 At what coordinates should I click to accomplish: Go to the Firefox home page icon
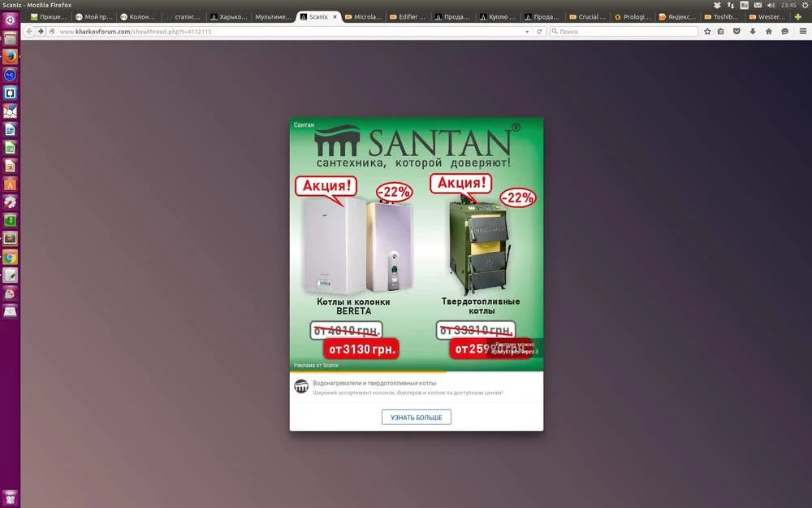tap(768, 32)
